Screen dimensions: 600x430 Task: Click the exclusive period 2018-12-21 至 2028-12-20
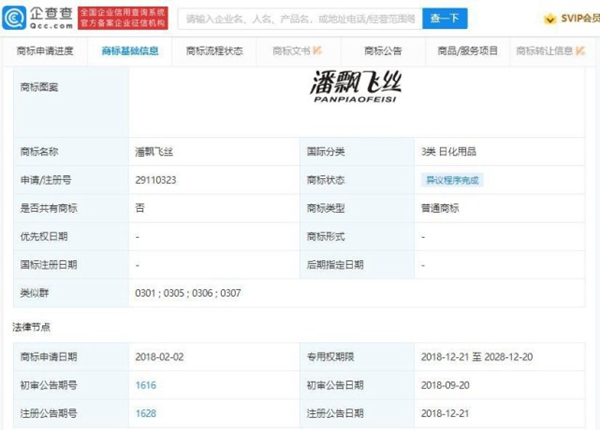click(x=477, y=357)
